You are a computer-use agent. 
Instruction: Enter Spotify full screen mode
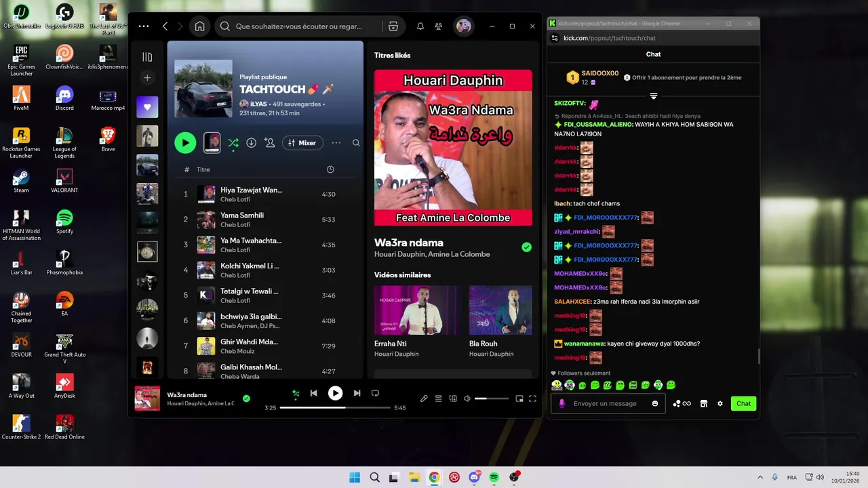(533, 399)
